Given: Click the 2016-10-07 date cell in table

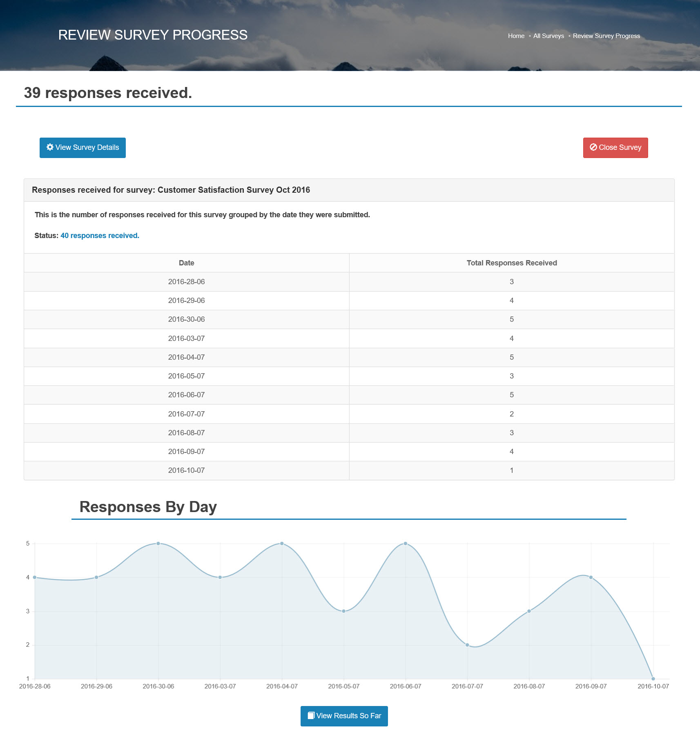Looking at the screenshot, I should [186, 470].
